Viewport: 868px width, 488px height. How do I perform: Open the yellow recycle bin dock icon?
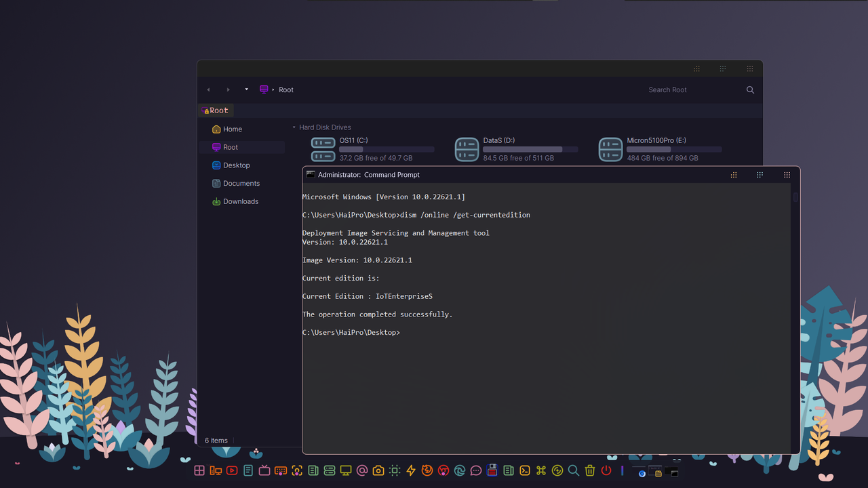click(x=590, y=470)
